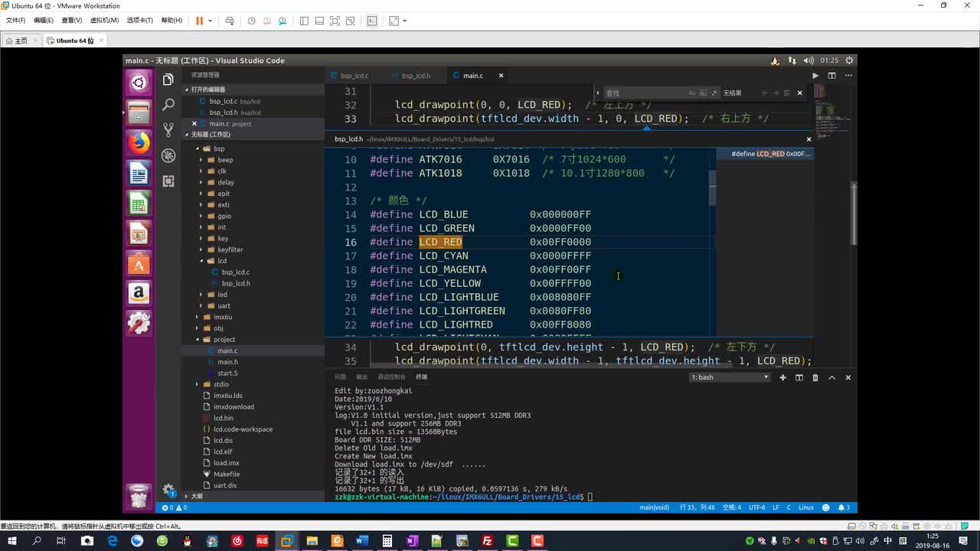Image resolution: width=980 pixels, height=551 pixels.
Task: Open the VMware File menu
Action: point(15,21)
